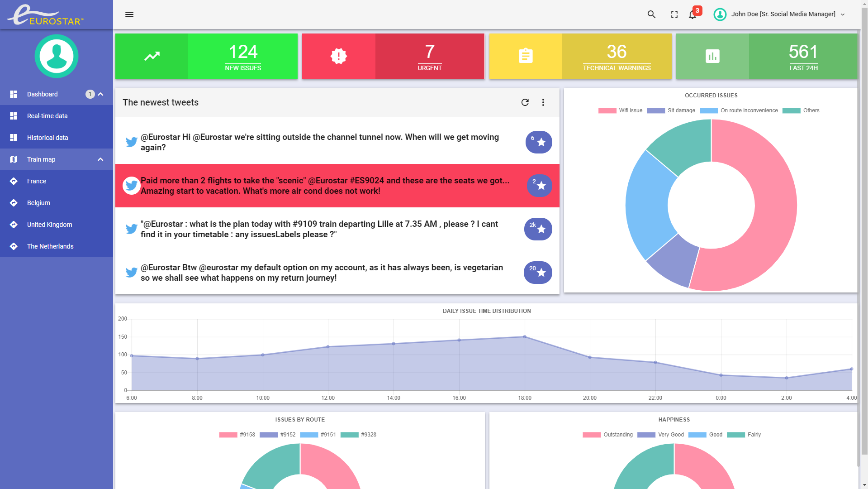Open Historical data page
Screen dimensions: 868x489
(57, 138)
